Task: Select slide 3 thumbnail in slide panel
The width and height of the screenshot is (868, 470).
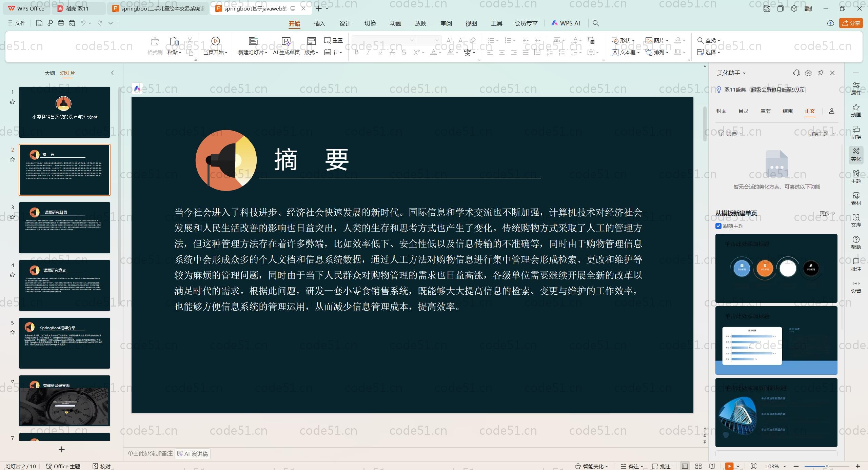Action: coord(64,228)
